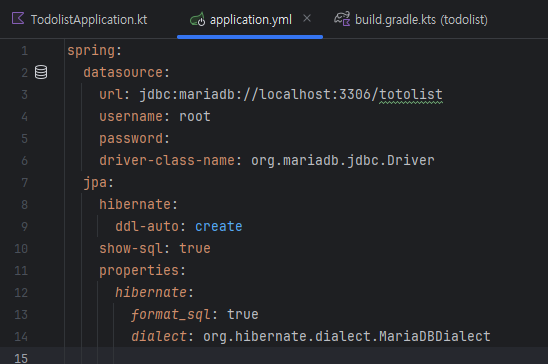Open the build.gradle.kts (todolist) tab
The image size is (548, 364).
(411, 20)
